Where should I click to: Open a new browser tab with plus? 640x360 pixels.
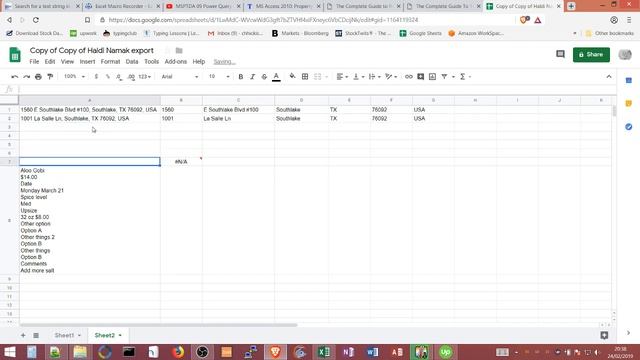571,6
